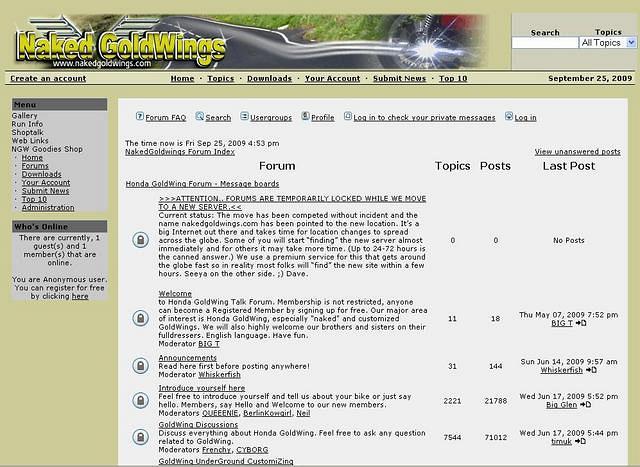
Task: Click the locked icon beside Introduce yourself here
Action: point(140,400)
